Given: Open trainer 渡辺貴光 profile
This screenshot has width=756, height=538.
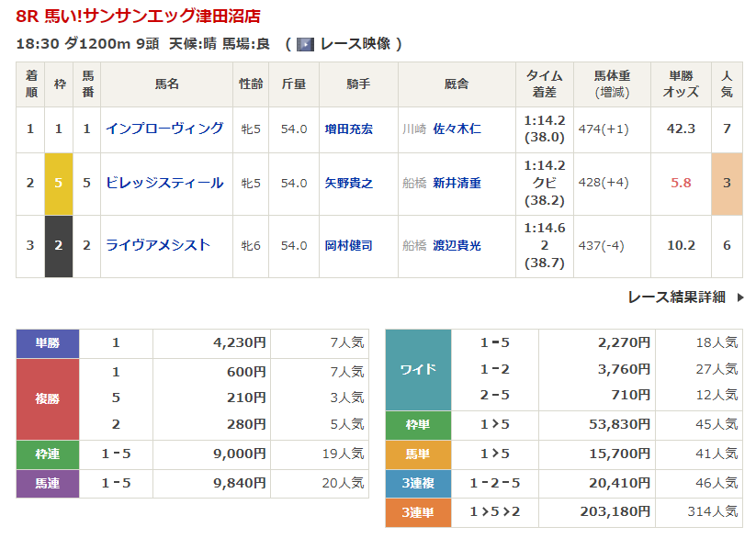Looking at the screenshot, I should (457, 246).
